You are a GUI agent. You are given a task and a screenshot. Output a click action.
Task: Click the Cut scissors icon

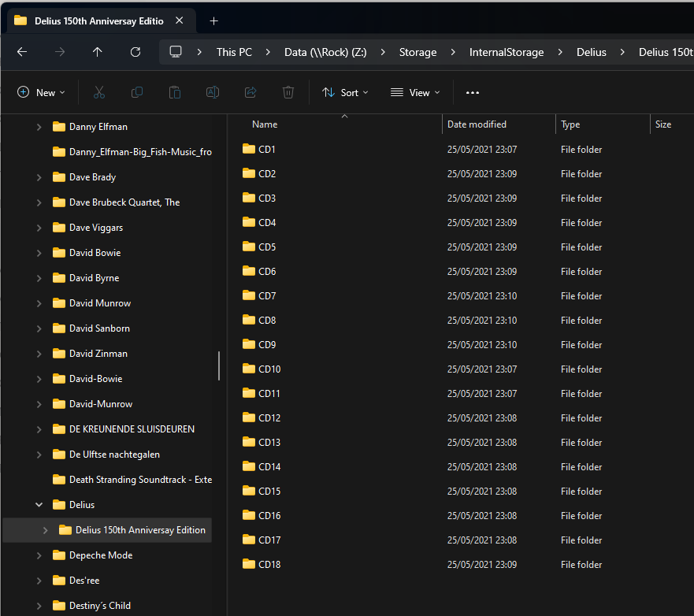click(99, 92)
